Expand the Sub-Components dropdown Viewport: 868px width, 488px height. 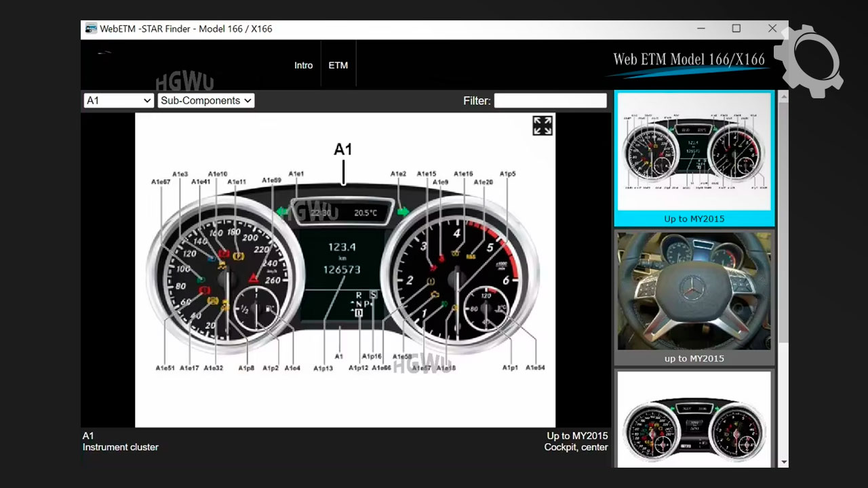point(206,100)
